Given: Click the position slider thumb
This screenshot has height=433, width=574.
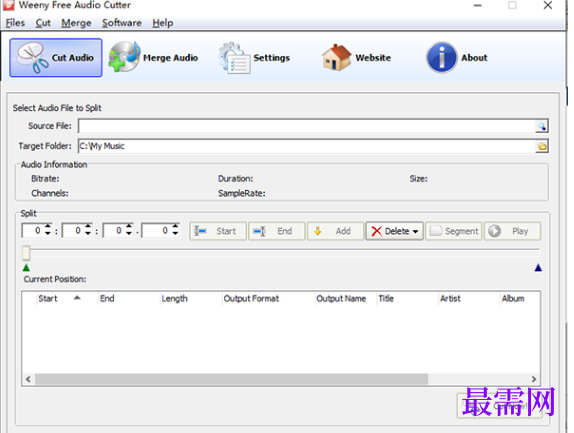Looking at the screenshot, I should pos(26,253).
